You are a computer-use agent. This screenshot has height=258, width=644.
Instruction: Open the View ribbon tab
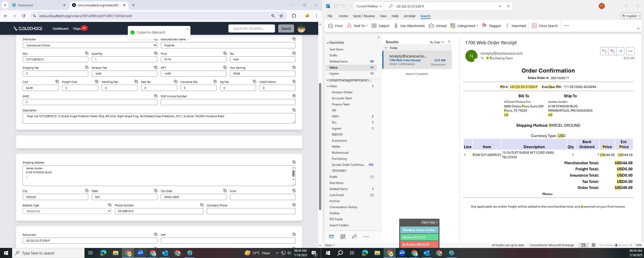[x=383, y=16]
